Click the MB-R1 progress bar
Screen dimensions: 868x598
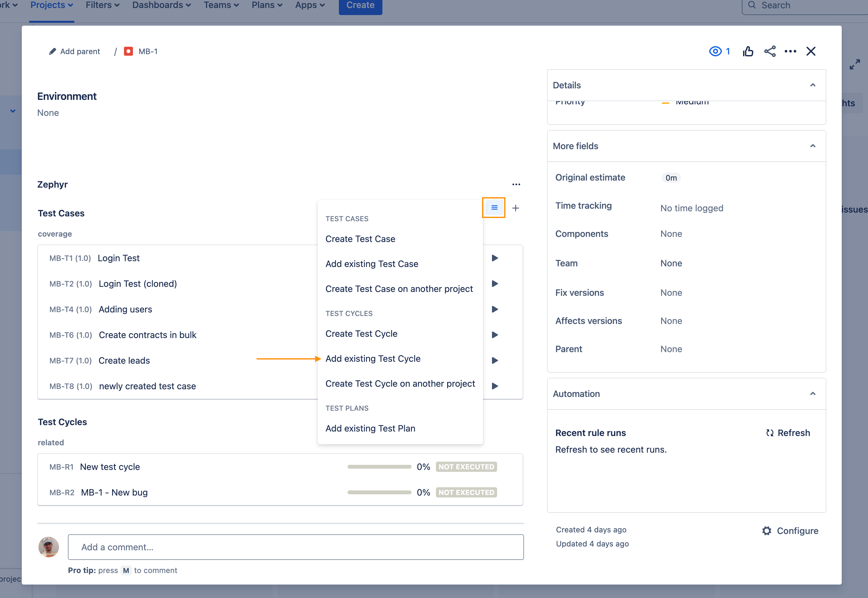[x=379, y=467]
